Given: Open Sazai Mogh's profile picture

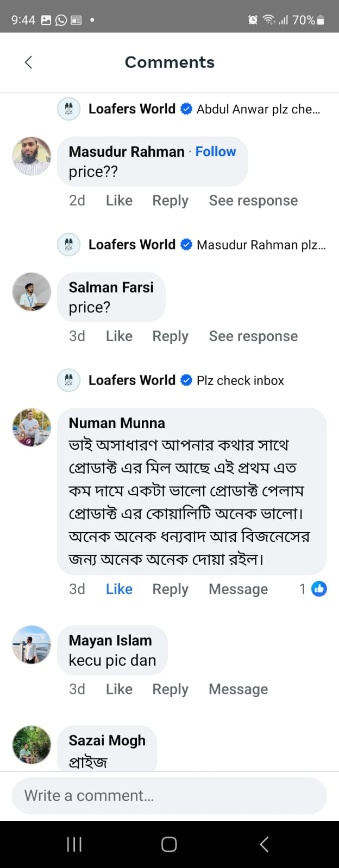Looking at the screenshot, I should pyautogui.click(x=32, y=745).
